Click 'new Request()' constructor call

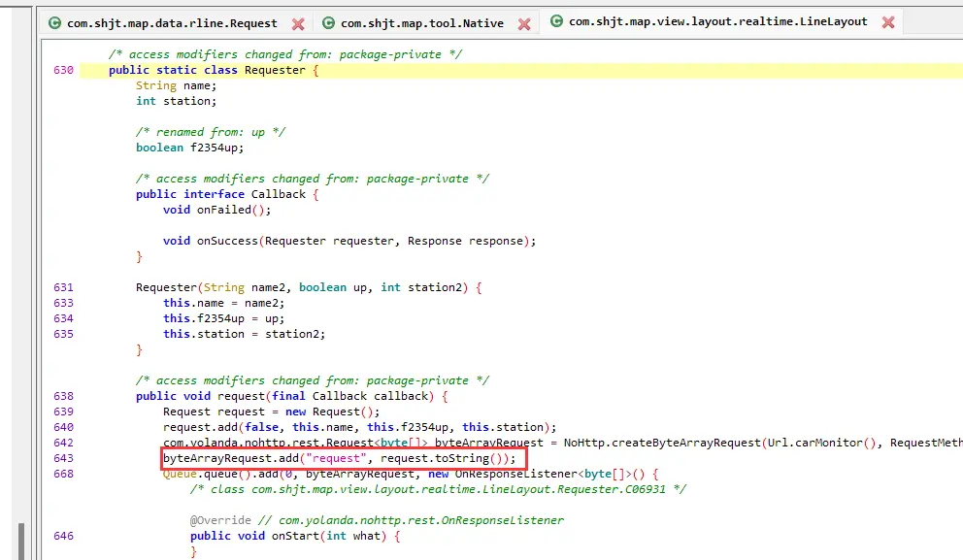tap(328, 412)
